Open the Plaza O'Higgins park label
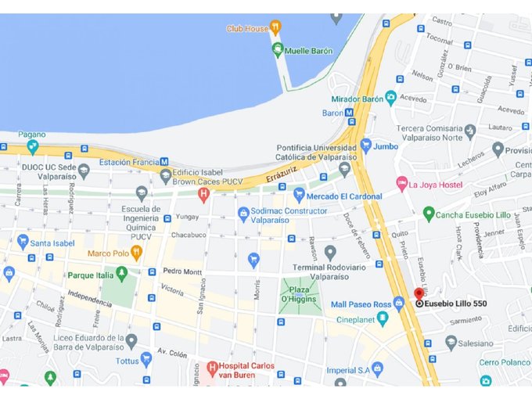 299,294
